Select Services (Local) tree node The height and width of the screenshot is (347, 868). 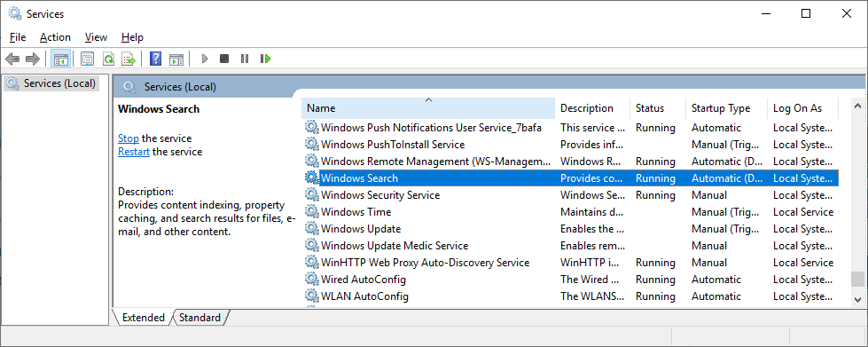(x=51, y=83)
